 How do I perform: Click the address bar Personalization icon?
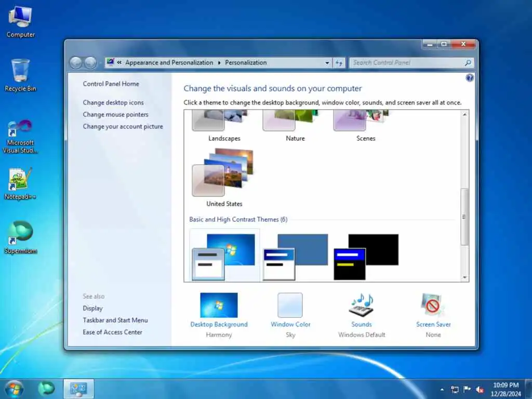[110, 62]
